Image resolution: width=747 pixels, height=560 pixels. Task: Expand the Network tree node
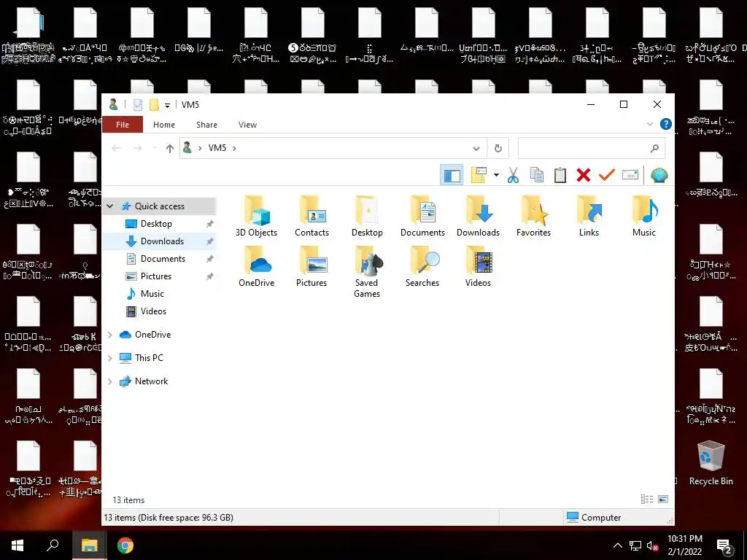coord(110,381)
